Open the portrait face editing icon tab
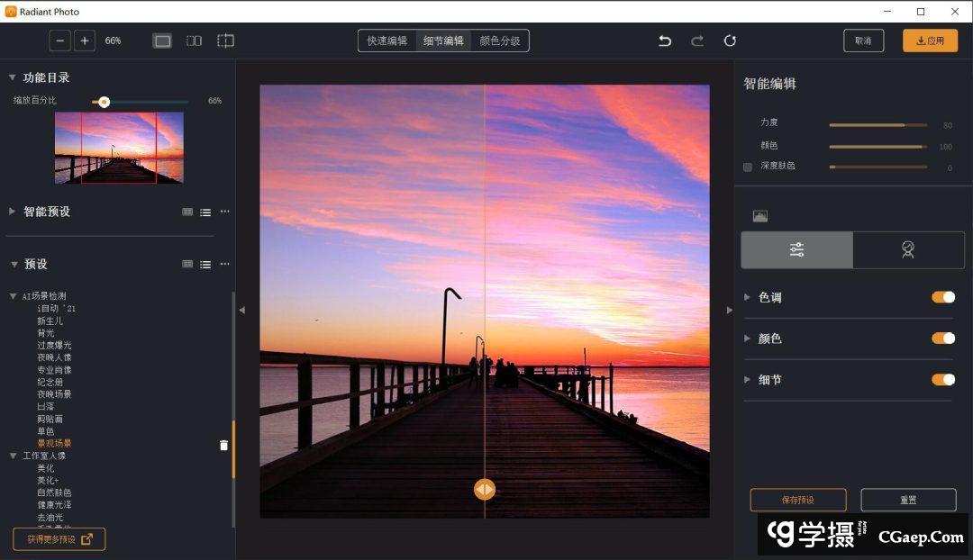This screenshot has height=560, width=973. coord(908,250)
